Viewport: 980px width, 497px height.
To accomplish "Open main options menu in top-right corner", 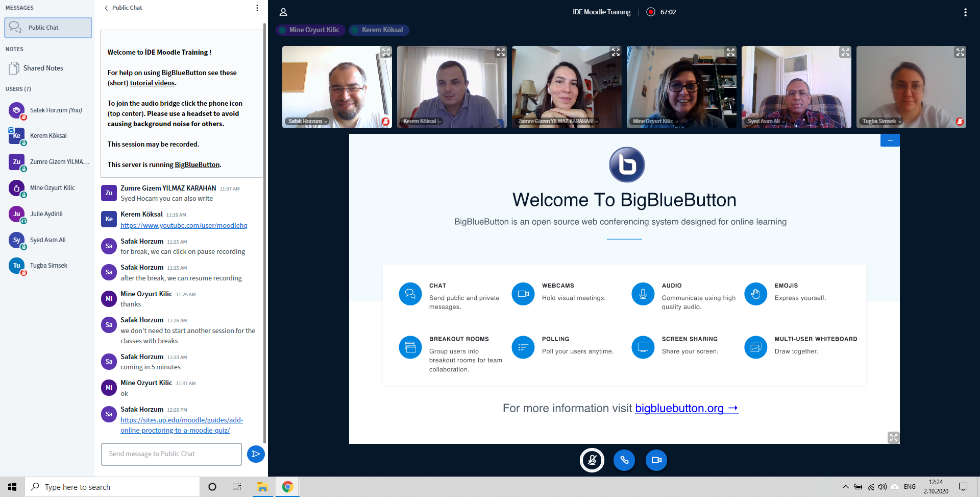I will pyautogui.click(x=965, y=12).
